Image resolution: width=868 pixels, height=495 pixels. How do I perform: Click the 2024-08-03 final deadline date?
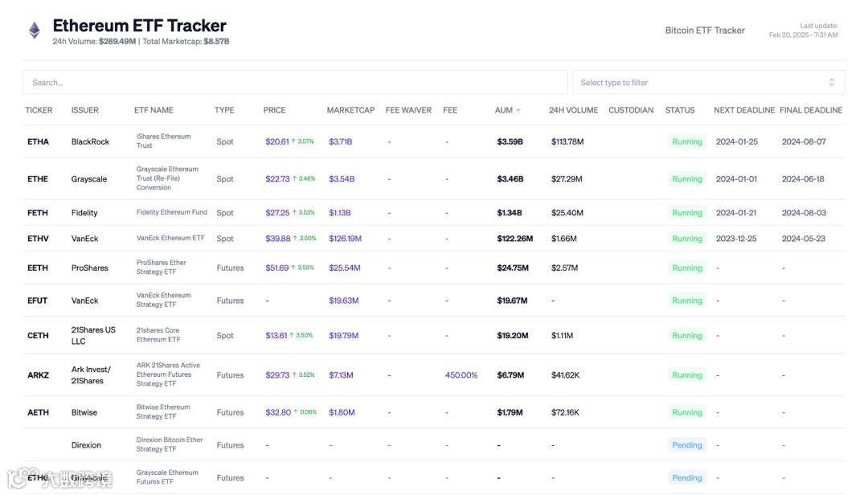[804, 213]
